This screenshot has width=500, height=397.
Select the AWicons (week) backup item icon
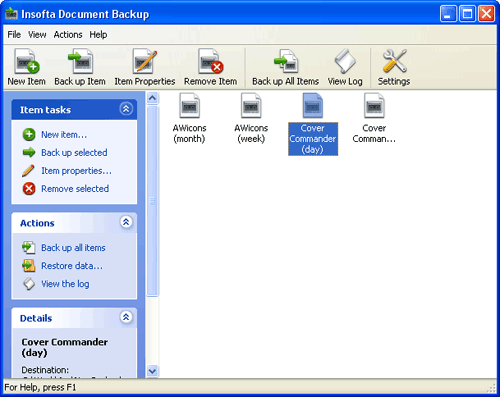tap(251, 106)
